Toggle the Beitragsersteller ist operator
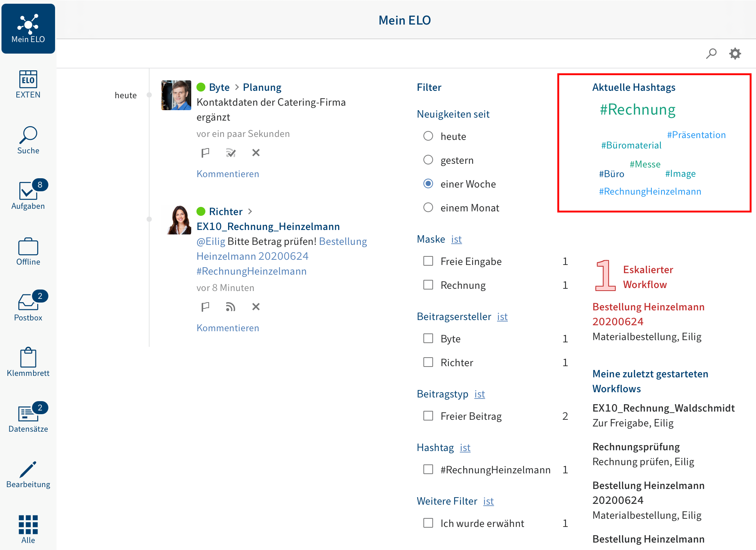 tap(502, 317)
